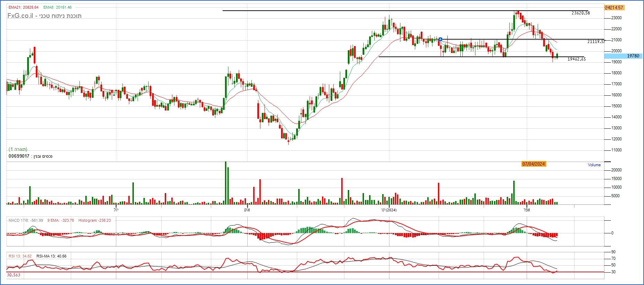Click the red 30.563 RSI level label
Image resolution: width=644 pixels, height=285 pixels.
pos(13,275)
